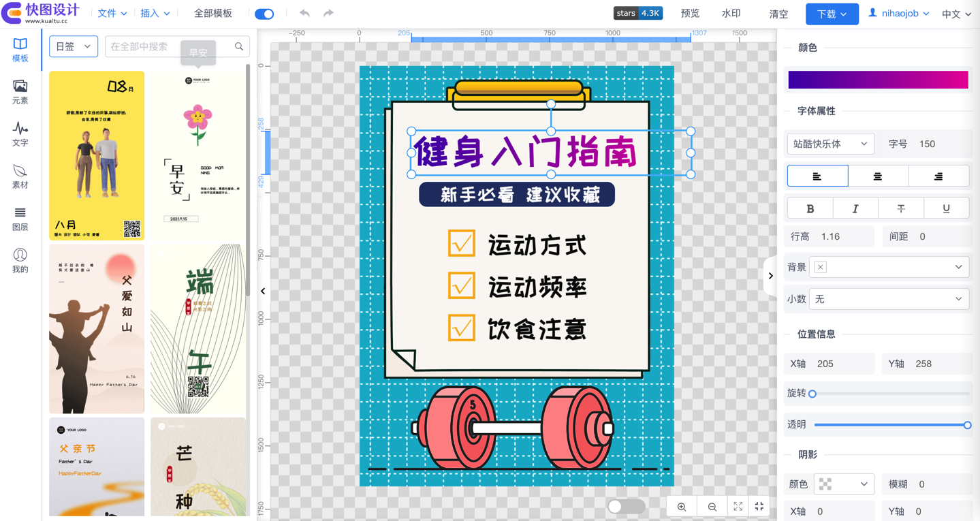Switch to the 图层 panel
980x521 pixels.
point(20,218)
